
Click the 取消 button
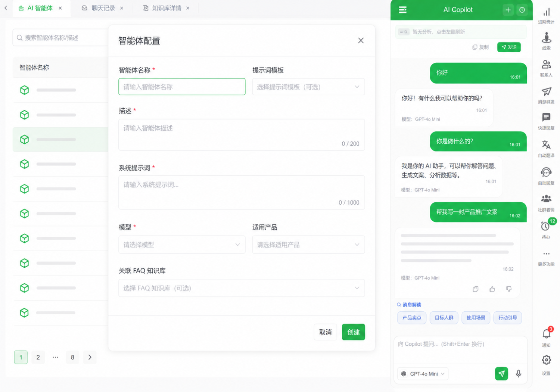pyautogui.click(x=325, y=332)
